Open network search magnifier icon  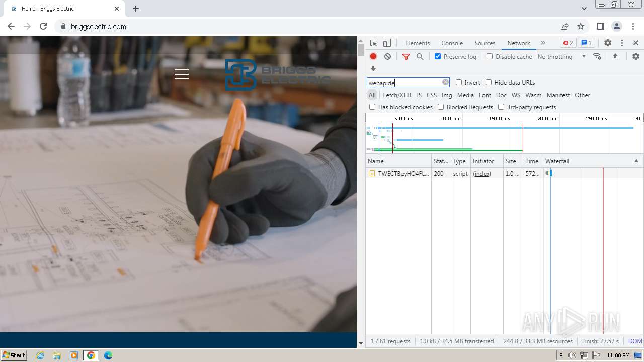(x=420, y=57)
